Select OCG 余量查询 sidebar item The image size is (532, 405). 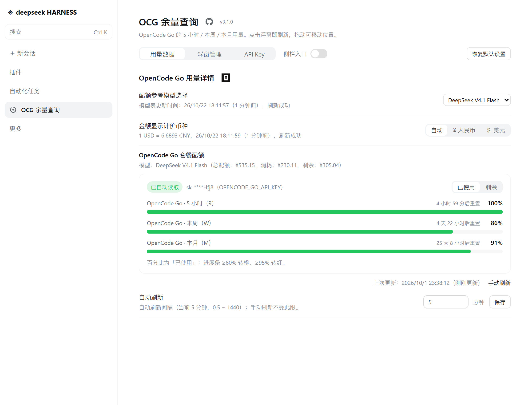[59, 110]
